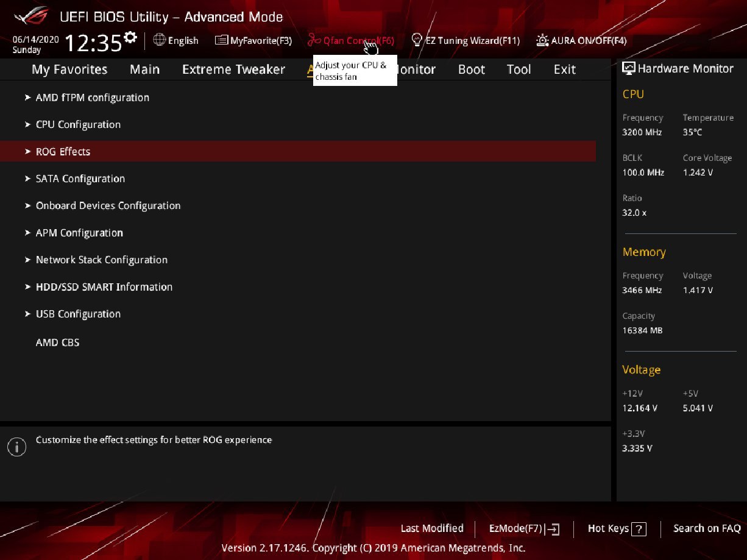Image resolution: width=747 pixels, height=560 pixels.
Task: Click the Qfan Control fan icon
Action: (x=314, y=40)
